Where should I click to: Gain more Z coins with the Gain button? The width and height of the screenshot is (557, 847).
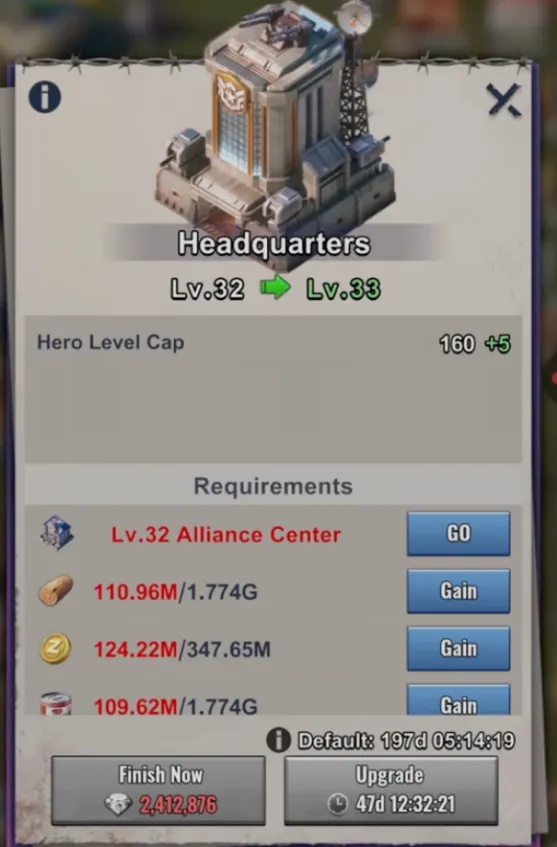click(x=458, y=648)
